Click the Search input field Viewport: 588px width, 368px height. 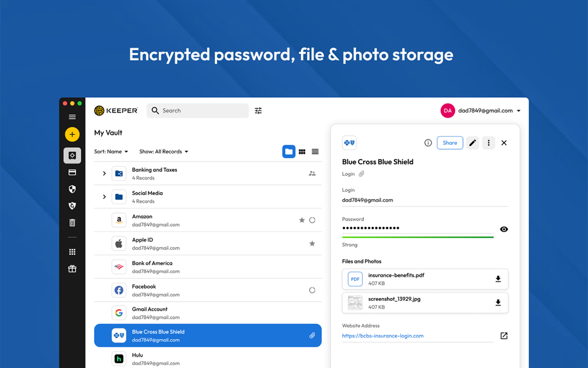click(x=198, y=111)
